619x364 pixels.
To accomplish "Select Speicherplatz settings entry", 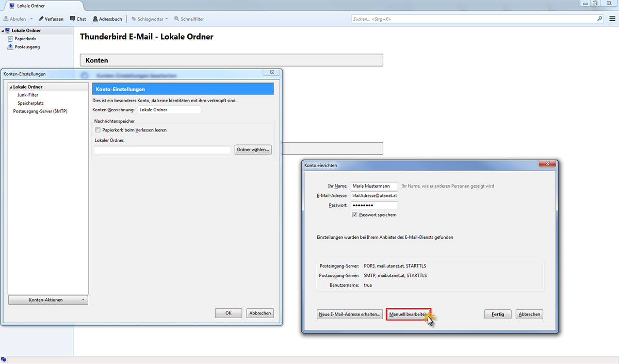I will point(30,103).
